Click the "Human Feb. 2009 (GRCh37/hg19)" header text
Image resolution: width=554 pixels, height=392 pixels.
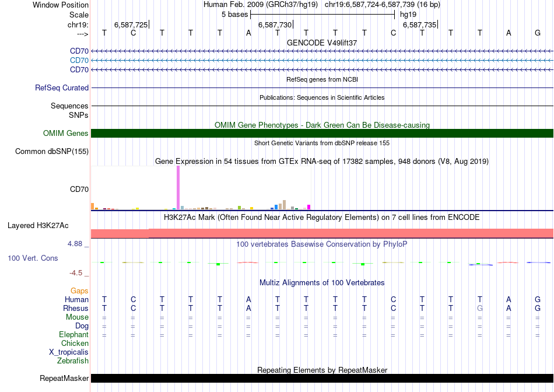pos(261,5)
